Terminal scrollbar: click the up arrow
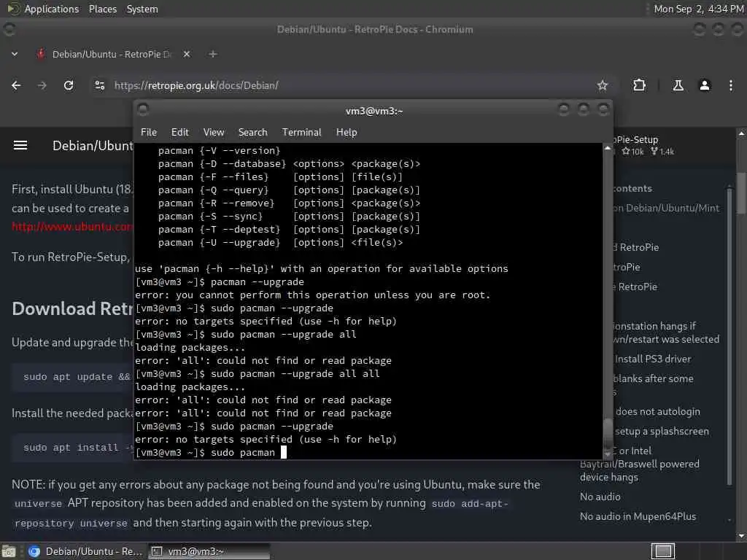 click(608, 148)
